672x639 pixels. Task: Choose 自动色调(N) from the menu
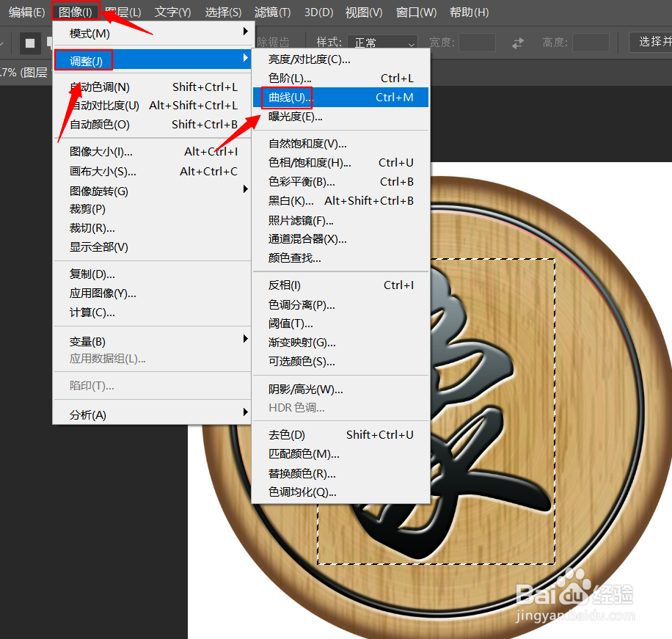[152, 87]
